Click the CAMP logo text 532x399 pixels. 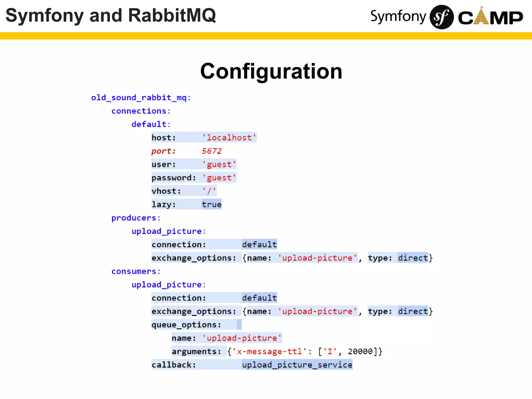[490, 16]
